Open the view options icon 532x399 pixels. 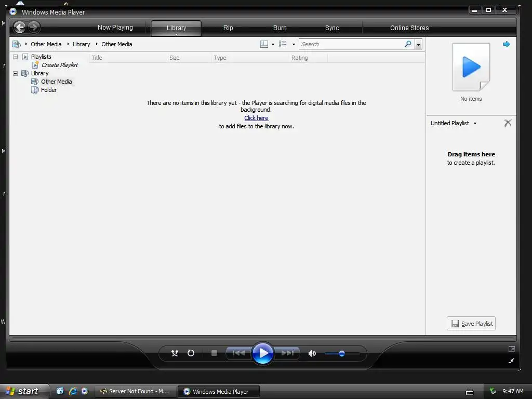coord(283,44)
